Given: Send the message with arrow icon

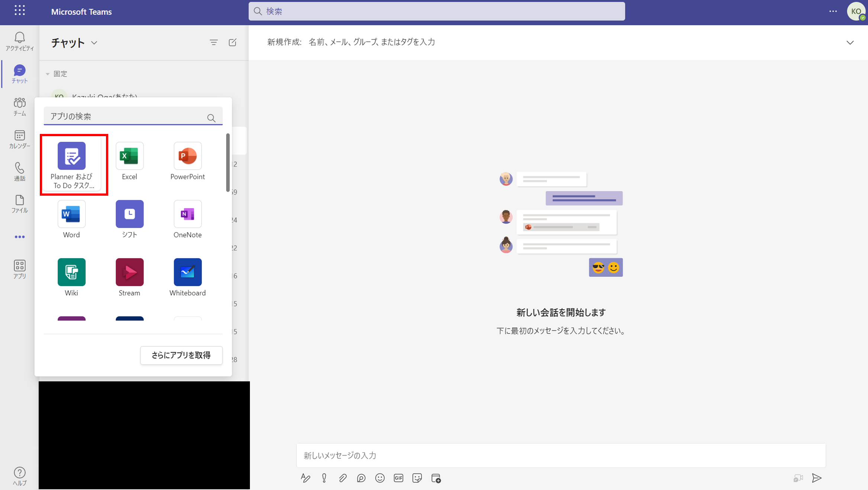Looking at the screenshot, I should pos(817,478).
